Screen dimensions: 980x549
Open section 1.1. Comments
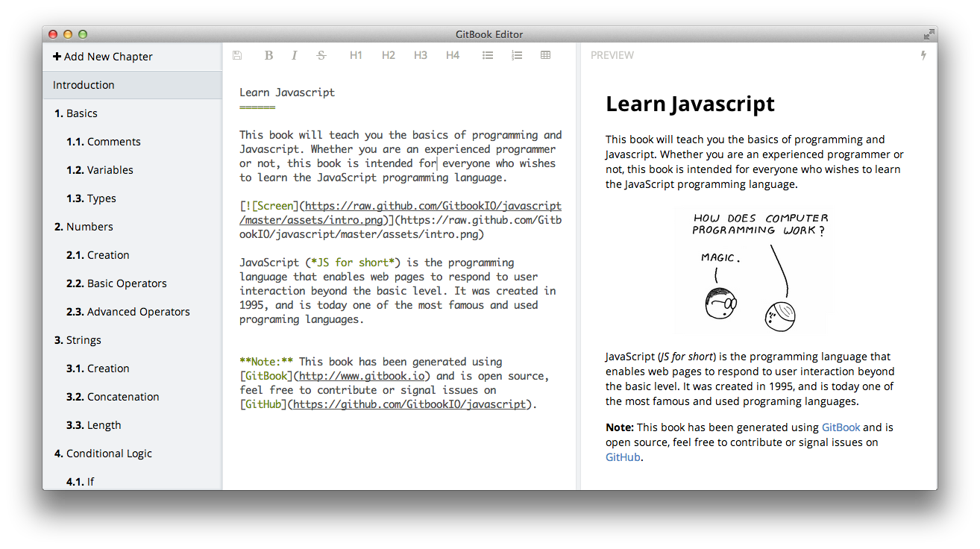[133, 142]
